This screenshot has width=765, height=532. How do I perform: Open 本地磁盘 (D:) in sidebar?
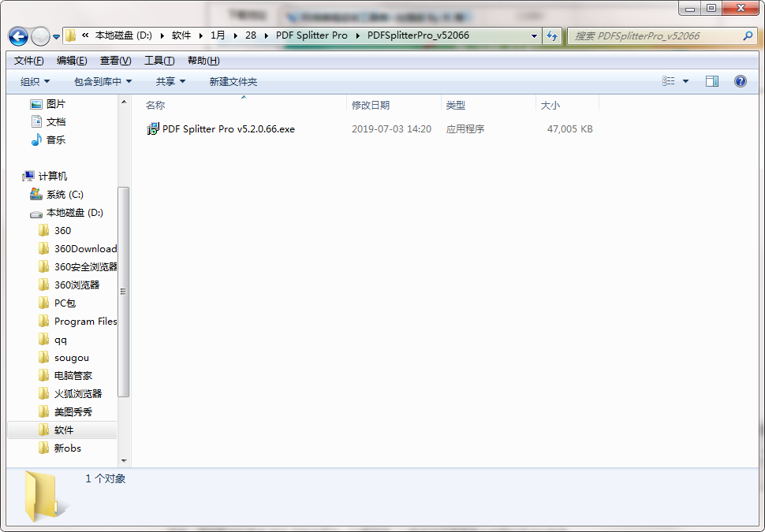(66, 213)
